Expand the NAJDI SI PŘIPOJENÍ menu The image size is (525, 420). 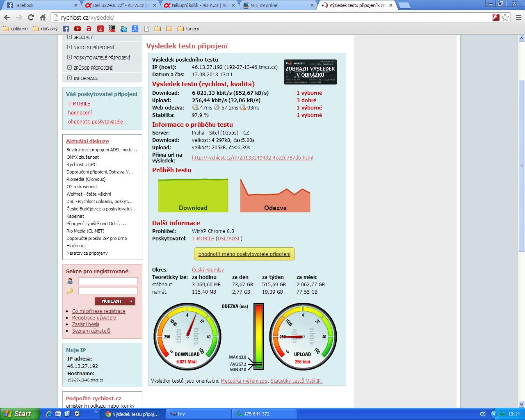coord(103,47)
